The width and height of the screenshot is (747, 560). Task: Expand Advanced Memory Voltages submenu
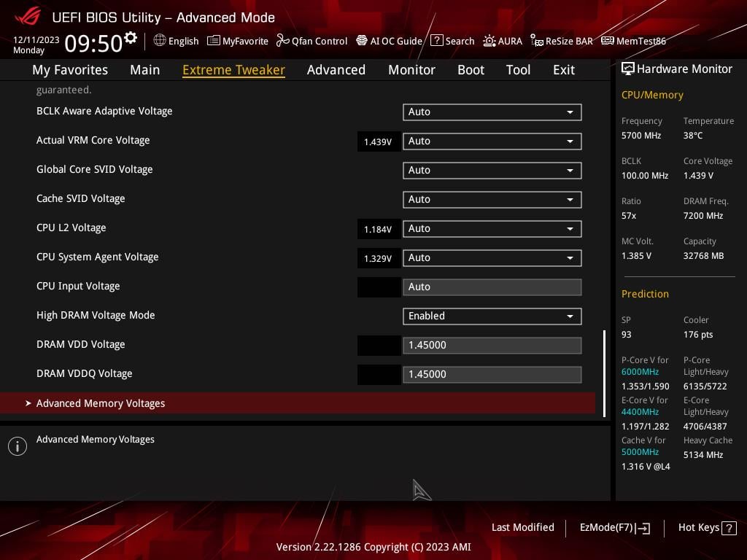(101, 403)
